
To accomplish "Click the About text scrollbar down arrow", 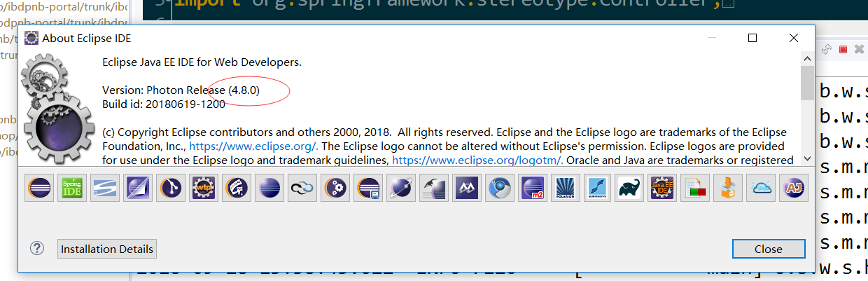I will pos(807,159).
